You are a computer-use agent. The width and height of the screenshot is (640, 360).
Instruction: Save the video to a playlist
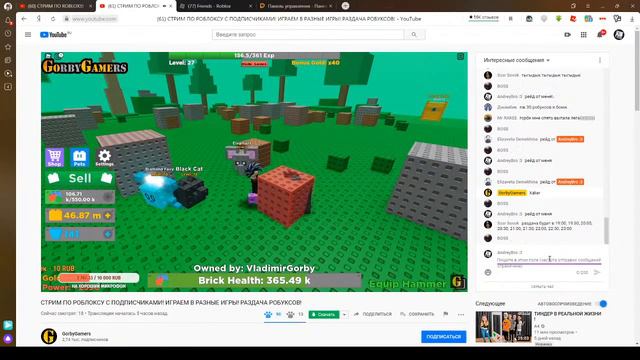(417, 314)
